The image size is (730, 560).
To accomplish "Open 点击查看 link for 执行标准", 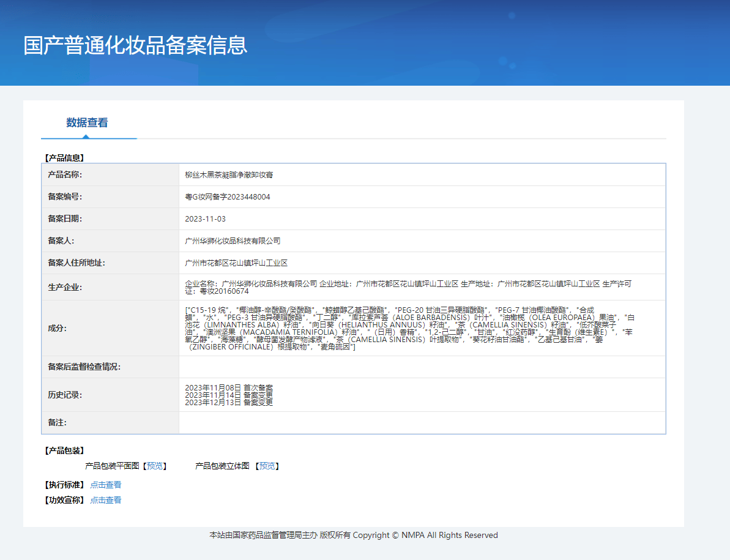I will pyautogui.click(x=106, y=485).
